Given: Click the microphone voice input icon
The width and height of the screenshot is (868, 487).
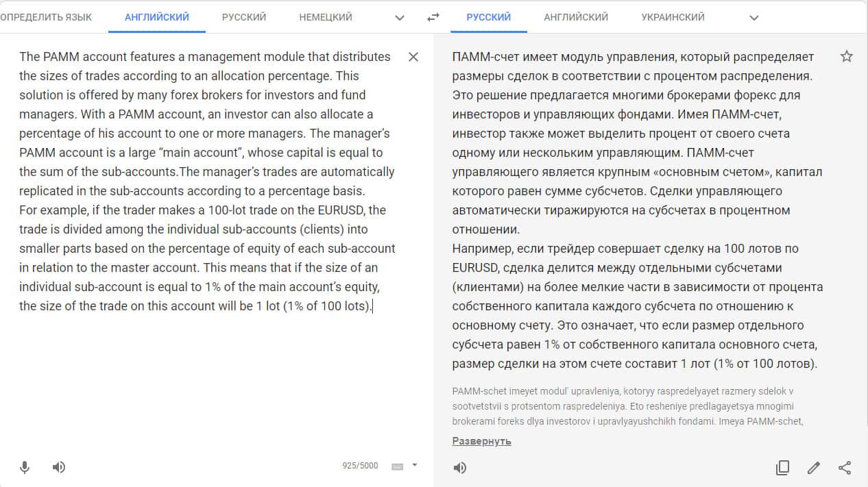Looking at the screenshot, I should click(x=25, y=467).
